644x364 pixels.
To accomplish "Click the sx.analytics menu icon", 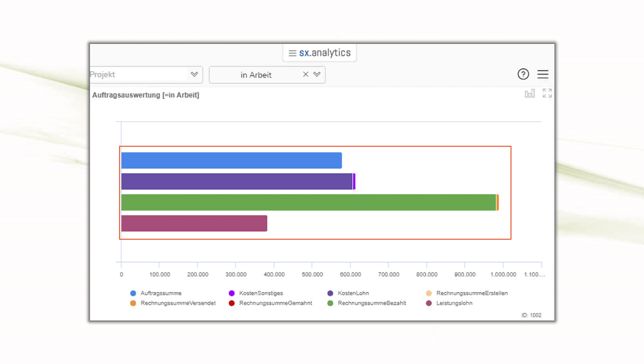I will 293,53.
